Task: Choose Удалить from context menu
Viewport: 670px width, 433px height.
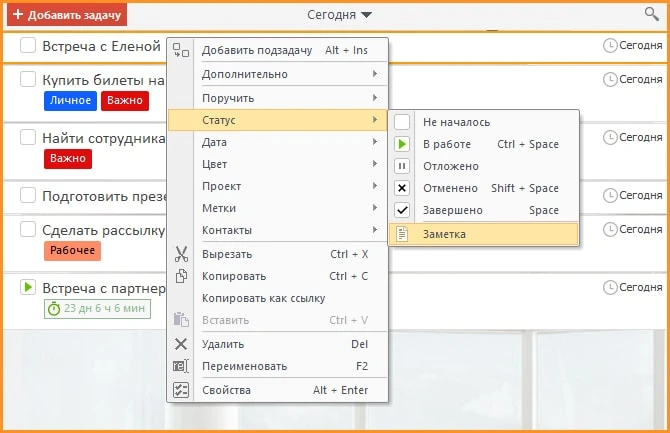Action: coord(278,344)
